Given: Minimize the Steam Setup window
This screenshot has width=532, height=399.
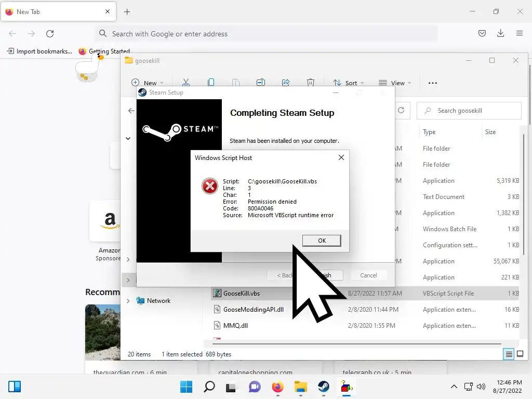Looking at the screenshot, I should point(336,92).
